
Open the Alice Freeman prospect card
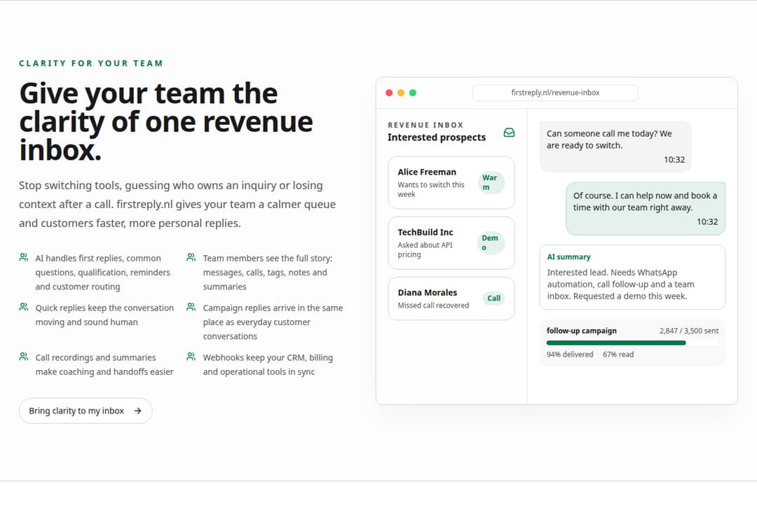coord(451,182)
